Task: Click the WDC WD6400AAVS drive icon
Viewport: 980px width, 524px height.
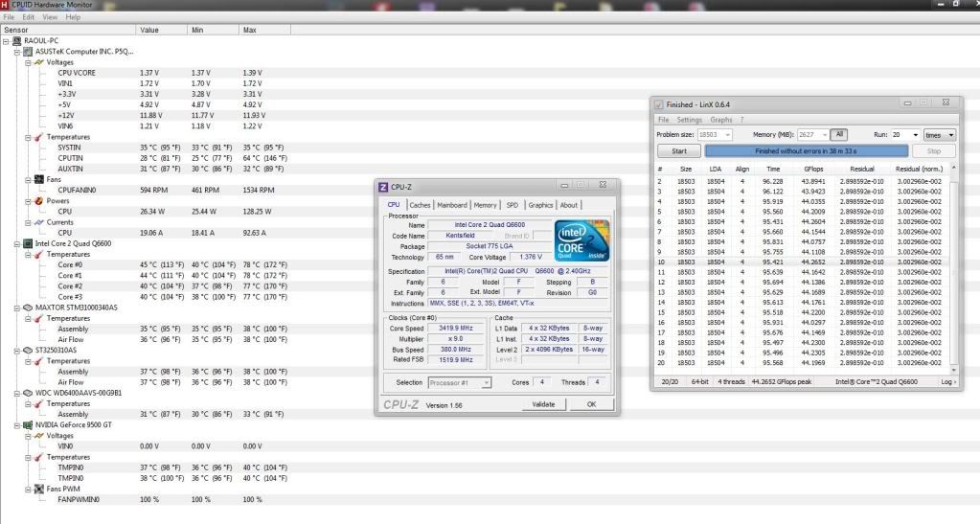Action: tap(28, 393)
